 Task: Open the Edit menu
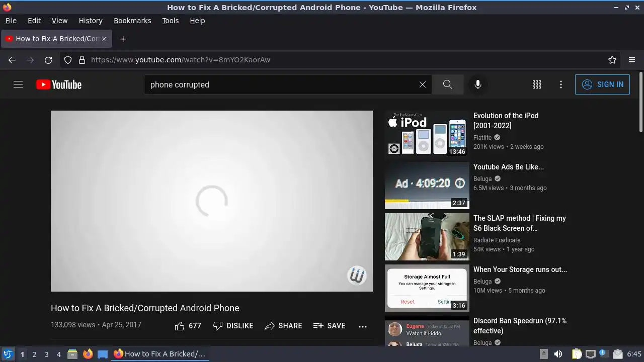pyautogui.click(x=34, y=21)
